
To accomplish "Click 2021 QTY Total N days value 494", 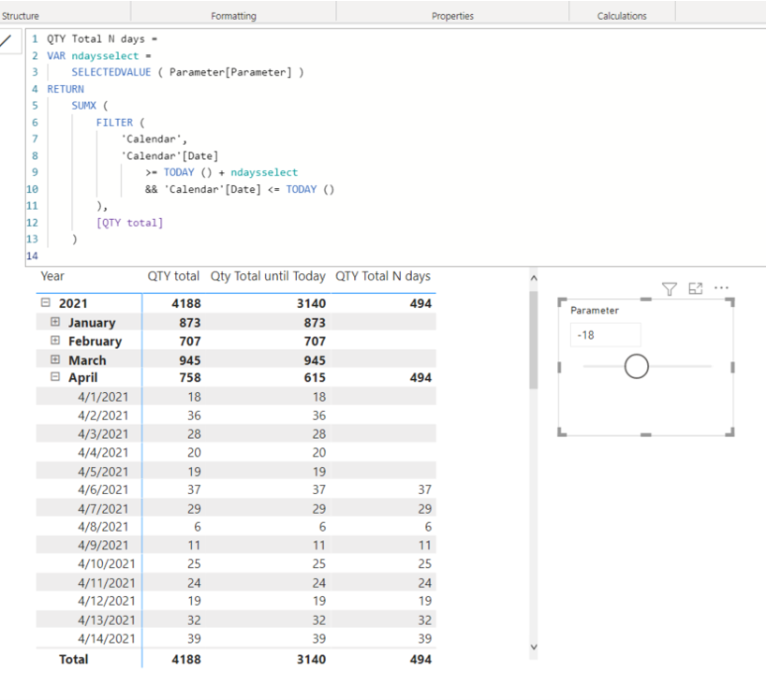I will click(x=420, y=303).
